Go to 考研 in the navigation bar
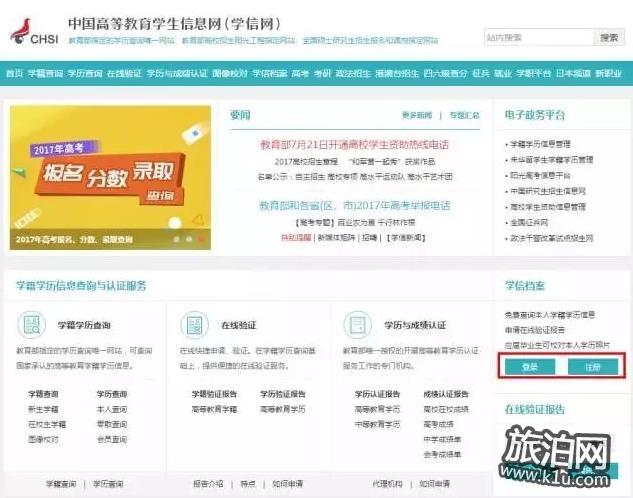 tap(322, 73)
